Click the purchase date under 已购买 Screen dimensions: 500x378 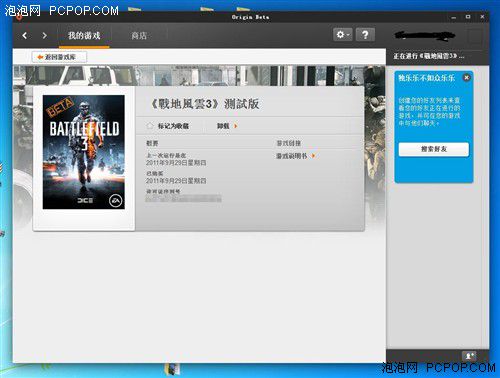176,181
